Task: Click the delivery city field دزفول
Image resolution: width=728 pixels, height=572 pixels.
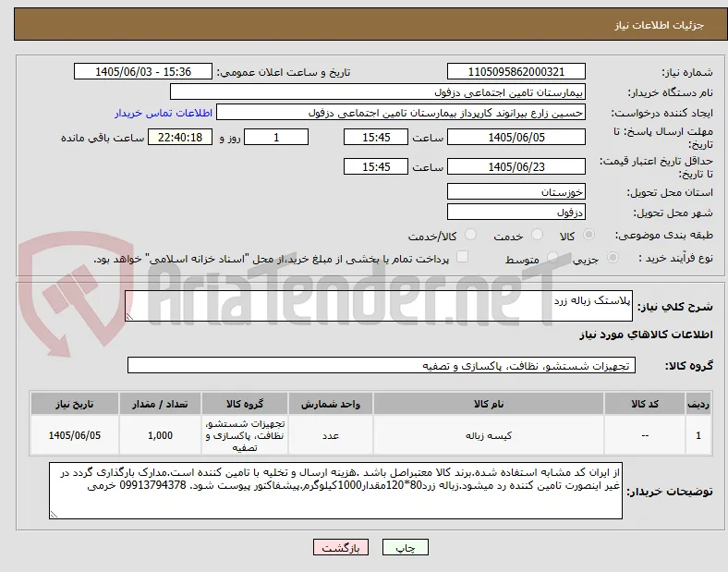Action: [x=516, y=213]
